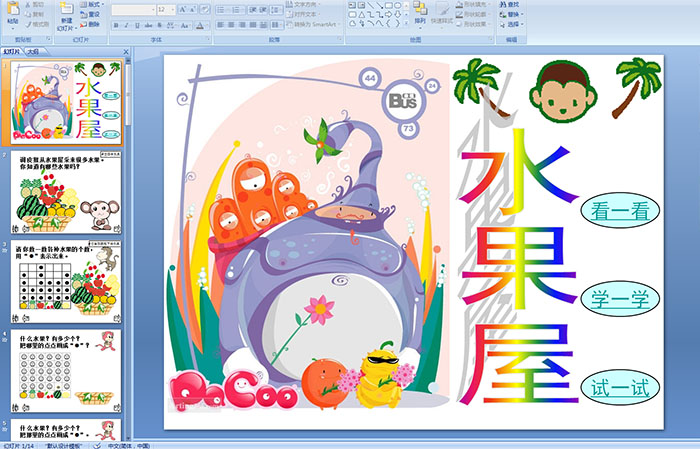Image resolution: width=700 pixels, height=449 pixels.
Task: Select the Triangle shape in gallery
Action: click(361, 14)
